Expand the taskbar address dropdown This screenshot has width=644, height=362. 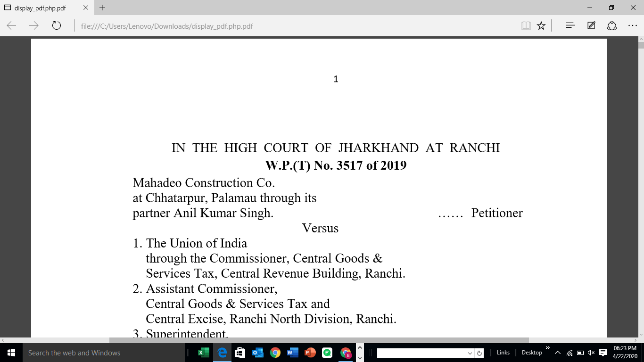point(470,353)
